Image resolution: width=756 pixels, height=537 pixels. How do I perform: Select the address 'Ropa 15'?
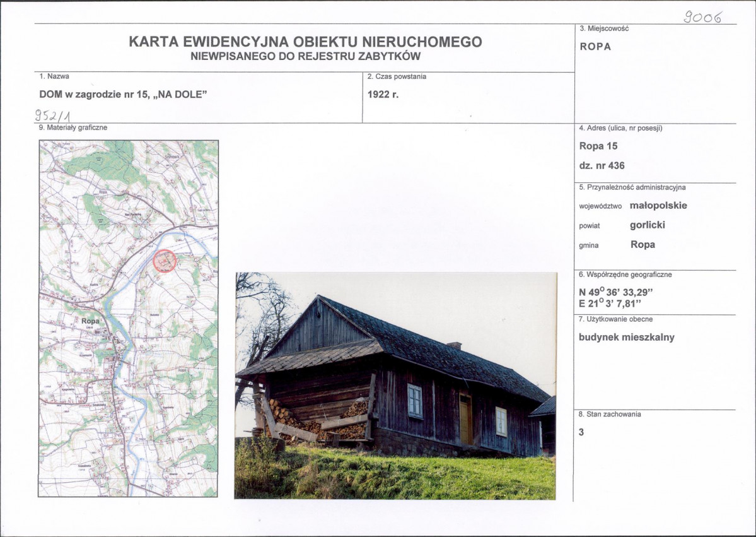(598, 146)
